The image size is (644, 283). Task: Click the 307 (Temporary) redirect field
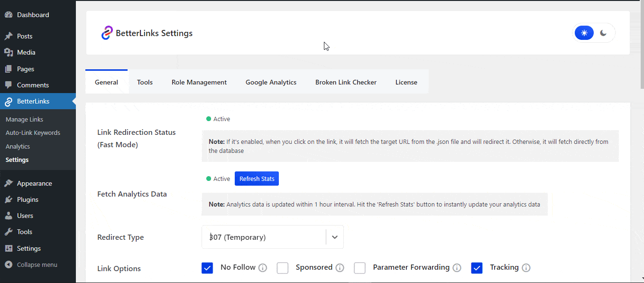(263, 237)
